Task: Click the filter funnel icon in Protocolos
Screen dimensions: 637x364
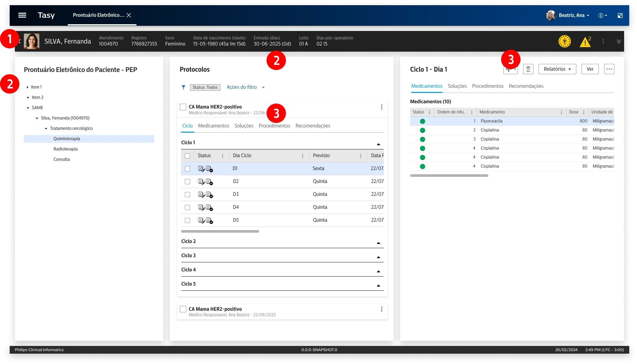Action: tap(183, 87)
